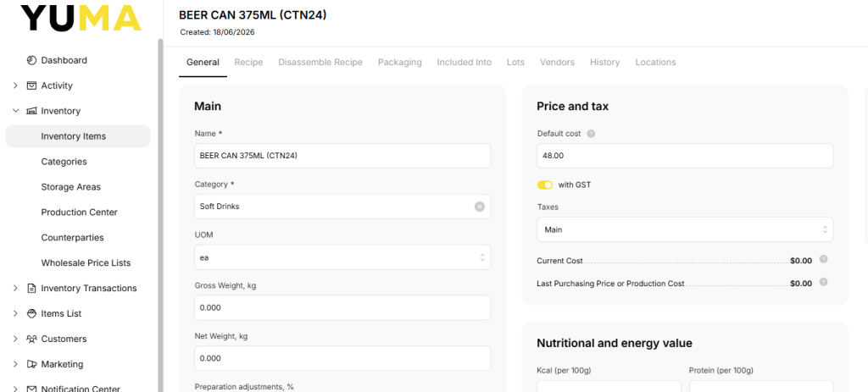Select Inventory Items in sidebar
The width and height of the screenshot is (868, 392).
click(x=78, y=136)
